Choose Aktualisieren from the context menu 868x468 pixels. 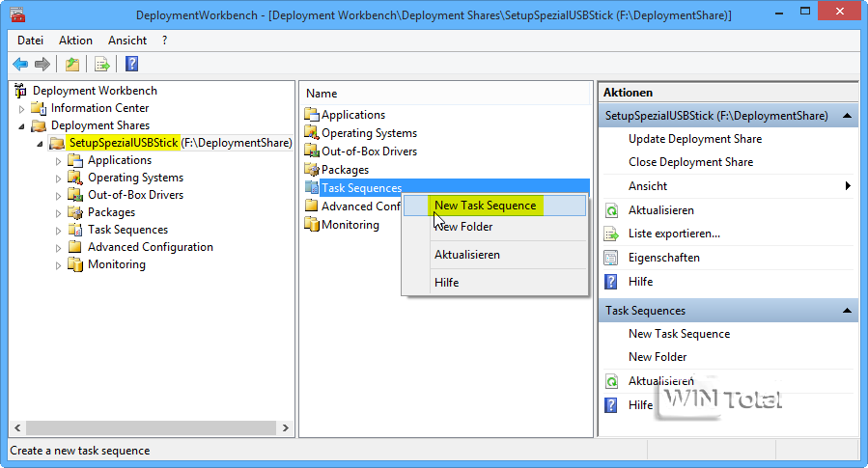[x=494, y=255]
